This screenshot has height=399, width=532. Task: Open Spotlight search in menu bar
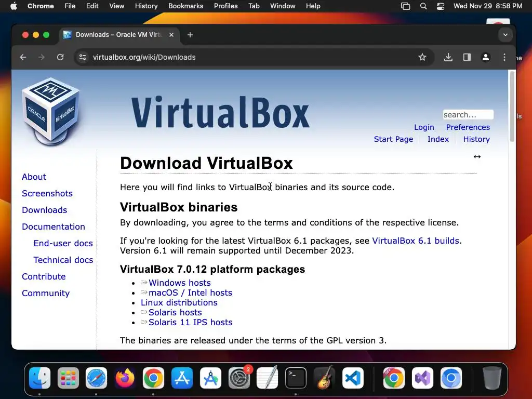[x=423, y=6]
